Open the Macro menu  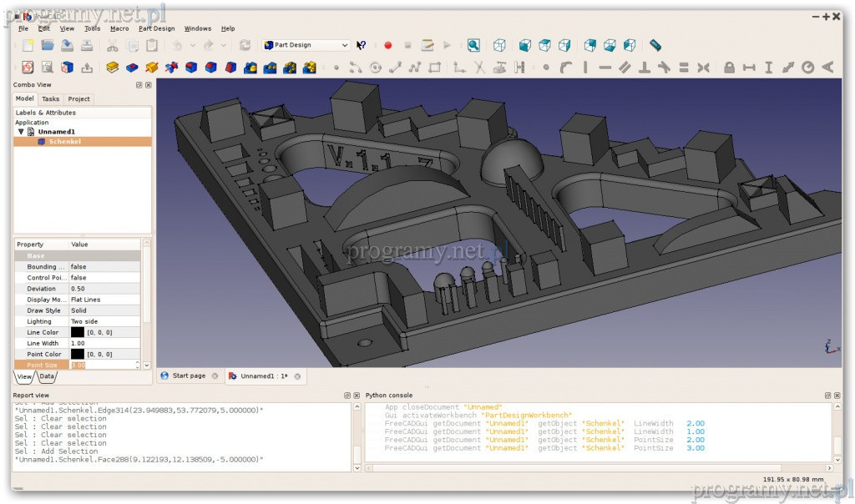[119, 28]
